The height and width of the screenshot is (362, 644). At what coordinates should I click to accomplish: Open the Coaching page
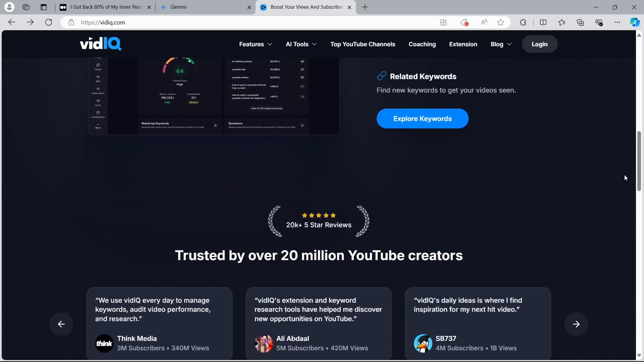click(422, 44)
